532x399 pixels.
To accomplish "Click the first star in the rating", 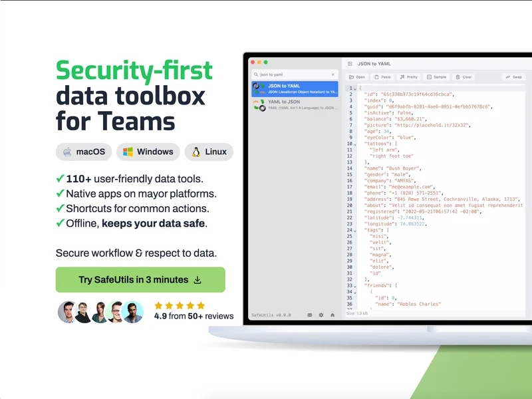I will click(158, 306).
